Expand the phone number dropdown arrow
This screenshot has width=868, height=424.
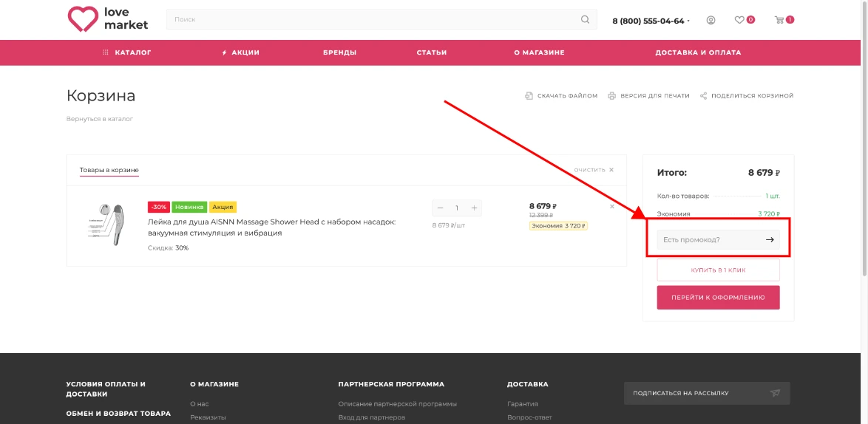coord(688,21)
